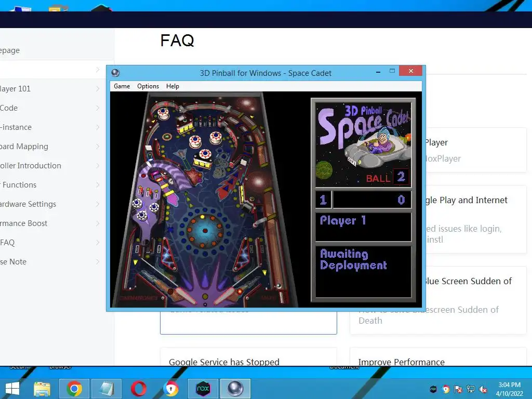Click the pinball icon in the title bar
This screenshot has width=532, height=399.
point(115,73)
